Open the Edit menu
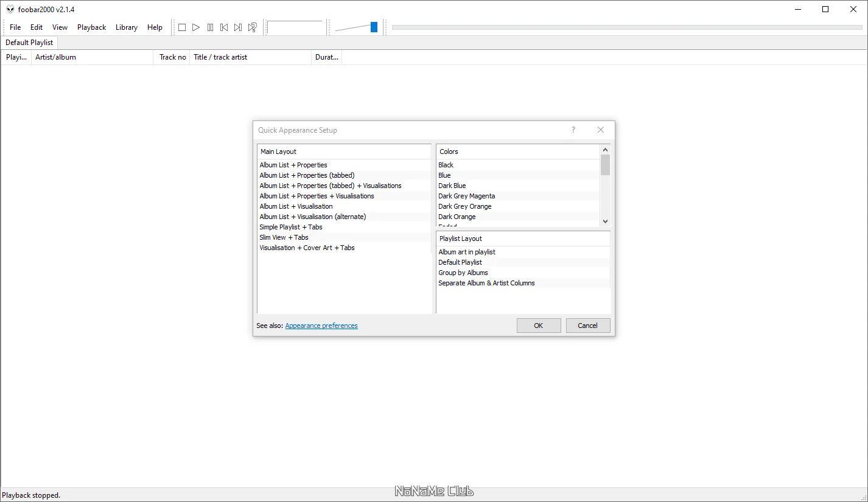 point(37,27)
